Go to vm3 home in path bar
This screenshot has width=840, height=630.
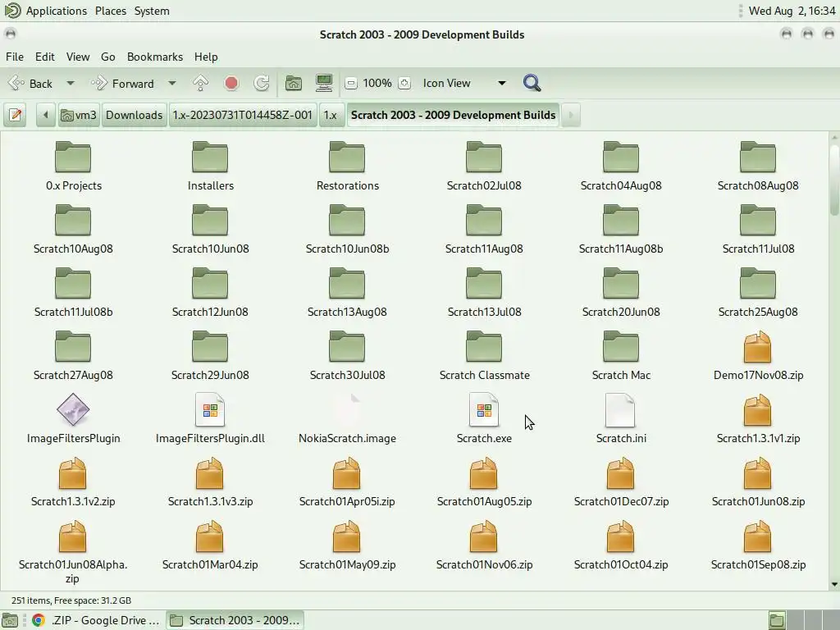click(x=79, y=115)
